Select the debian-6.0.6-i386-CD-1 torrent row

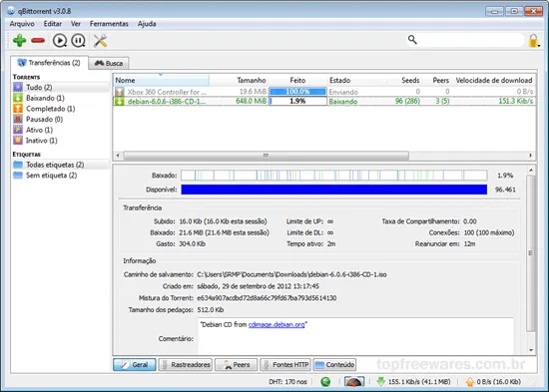click(324, 101)
